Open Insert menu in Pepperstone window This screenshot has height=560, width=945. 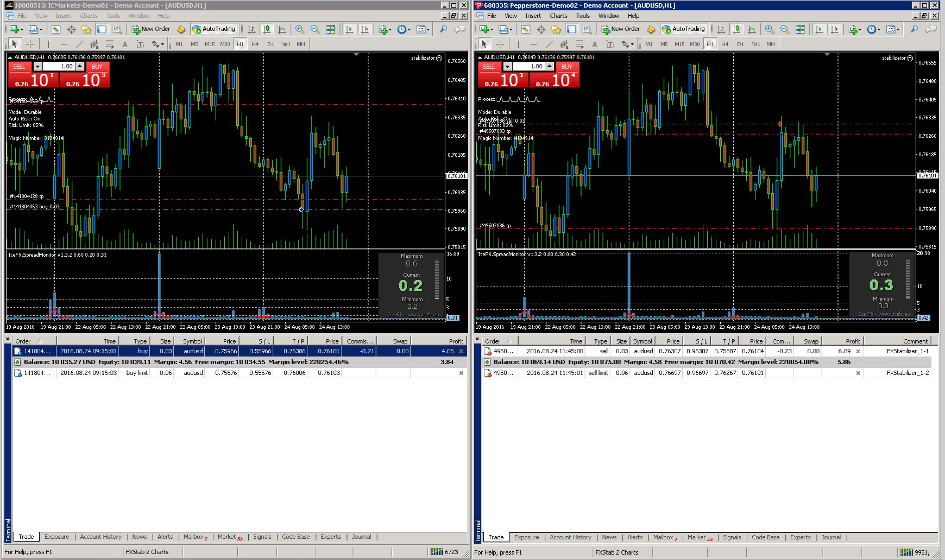533,16
